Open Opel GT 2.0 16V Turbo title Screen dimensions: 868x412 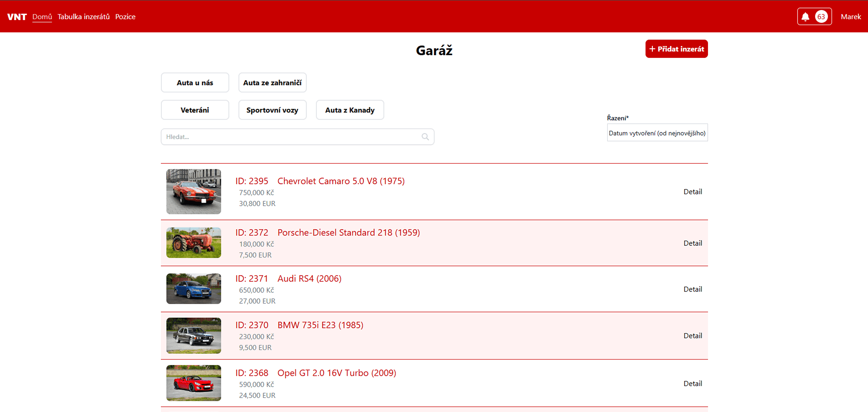pyautogui.click(x=337, y=373)
